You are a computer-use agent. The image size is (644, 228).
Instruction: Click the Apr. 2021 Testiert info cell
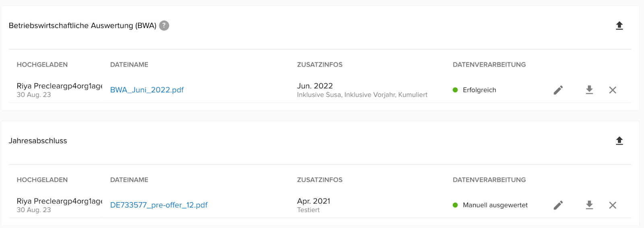click(x=314, y=205)
